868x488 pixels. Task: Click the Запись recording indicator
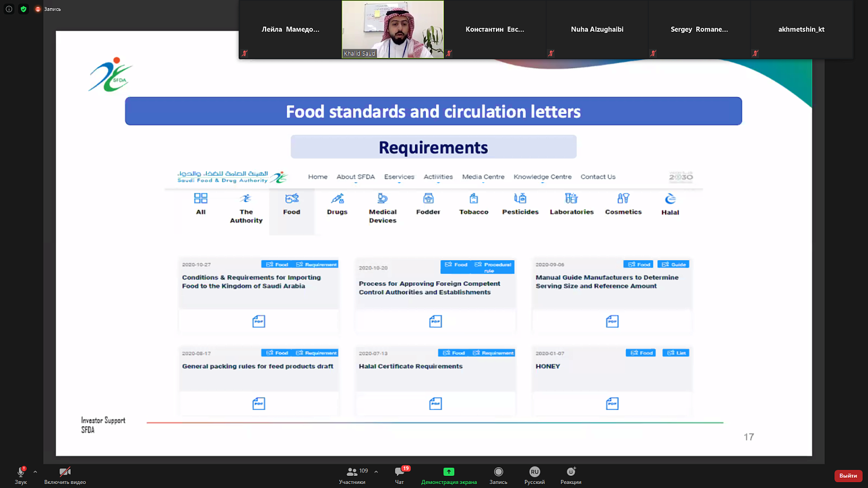click(48, 9)
